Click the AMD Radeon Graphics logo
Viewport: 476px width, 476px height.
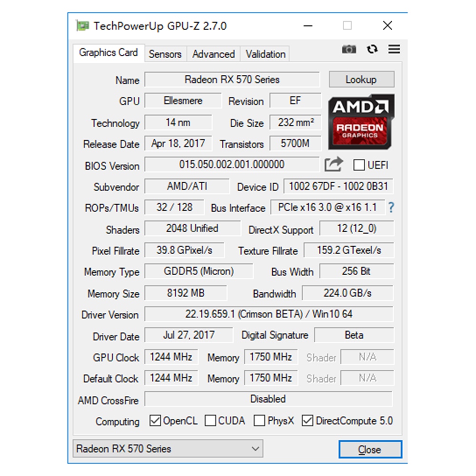(361, 122)
